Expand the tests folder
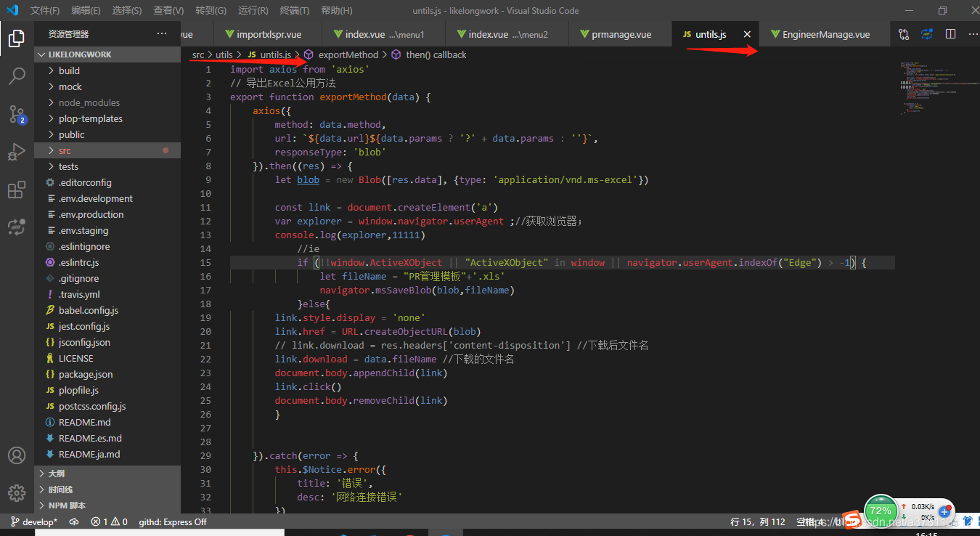Screen dimensions: 980x536 107,166
